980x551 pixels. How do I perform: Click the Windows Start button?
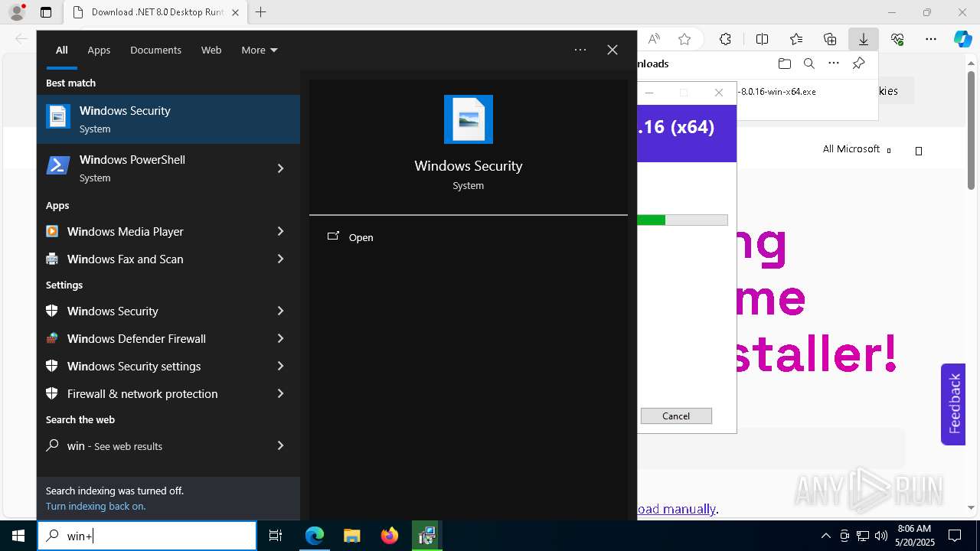[18, 536]
